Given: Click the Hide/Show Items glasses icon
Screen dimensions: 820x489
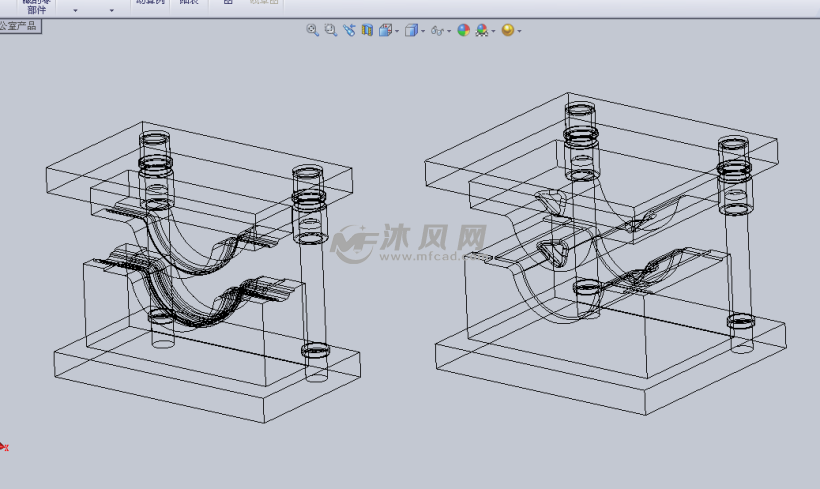Looking at the screenshot, I should pyautogui.click(x=437, y=31).
